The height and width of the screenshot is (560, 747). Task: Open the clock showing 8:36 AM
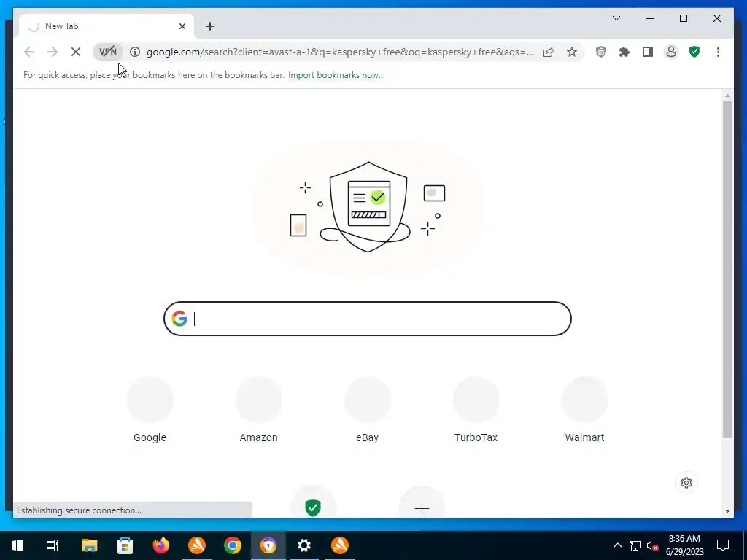pos(684,545)
